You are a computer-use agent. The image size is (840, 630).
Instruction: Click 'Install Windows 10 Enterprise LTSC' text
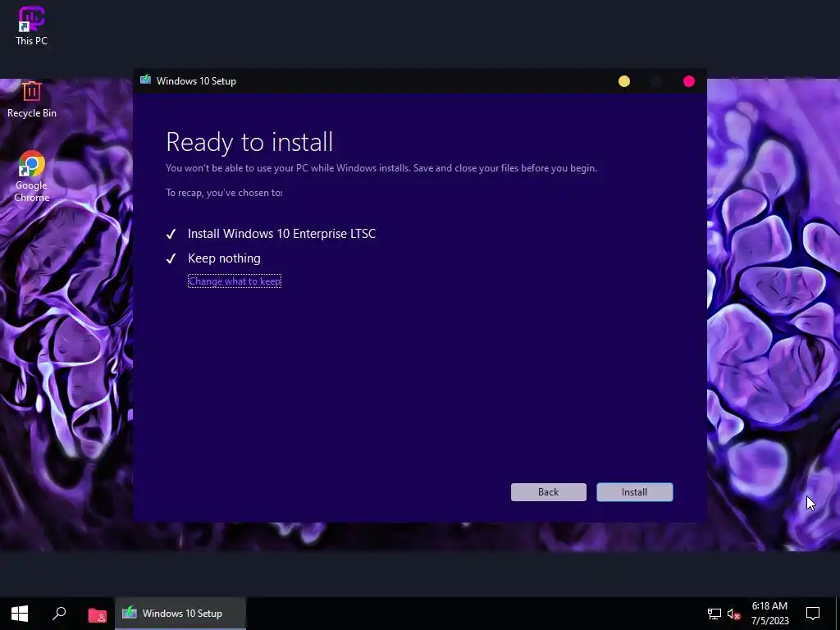[x=282, y=234]
